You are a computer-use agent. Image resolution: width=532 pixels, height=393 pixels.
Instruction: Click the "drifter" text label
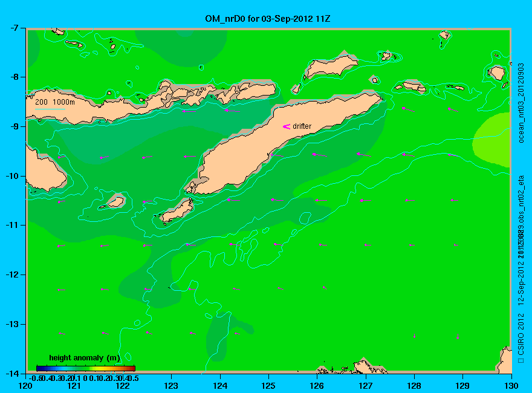pyautogui.click(x=302, y=126)
